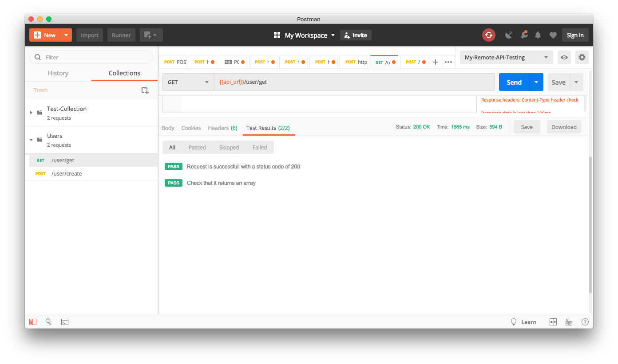Open My-Remote-API-Testing environment dropdown
Screen dimensions: 618x364
[506, 57]
